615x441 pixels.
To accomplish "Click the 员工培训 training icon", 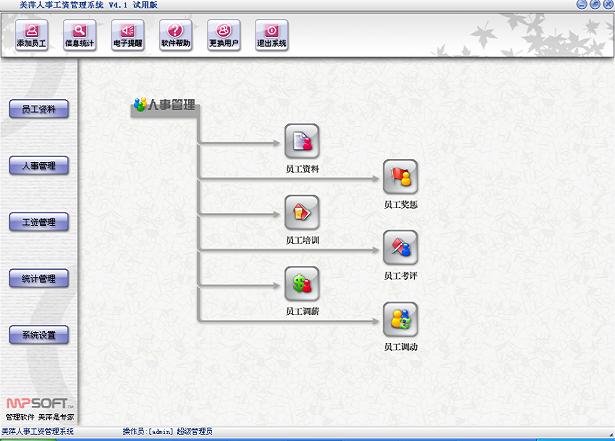I will point(301,212).
